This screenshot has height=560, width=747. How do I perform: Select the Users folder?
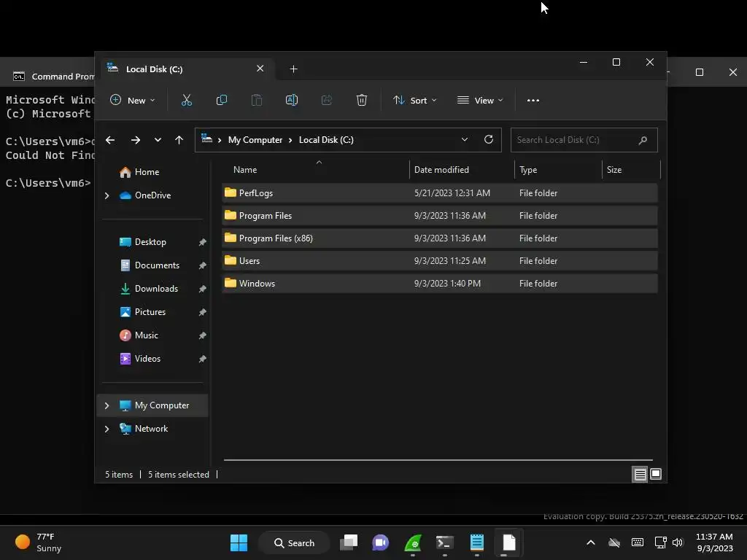pos(439,261)
